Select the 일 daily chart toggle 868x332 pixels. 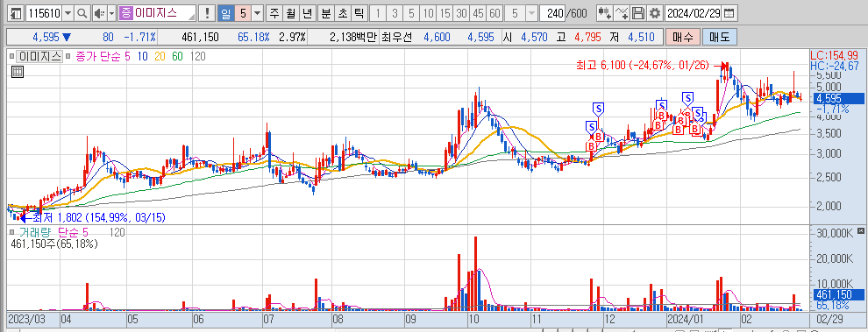226,13
